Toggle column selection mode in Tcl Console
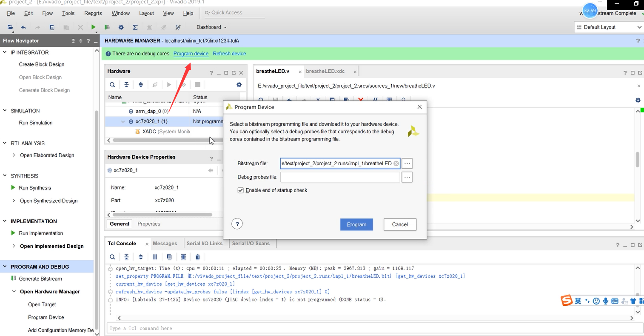 (183, 257)
